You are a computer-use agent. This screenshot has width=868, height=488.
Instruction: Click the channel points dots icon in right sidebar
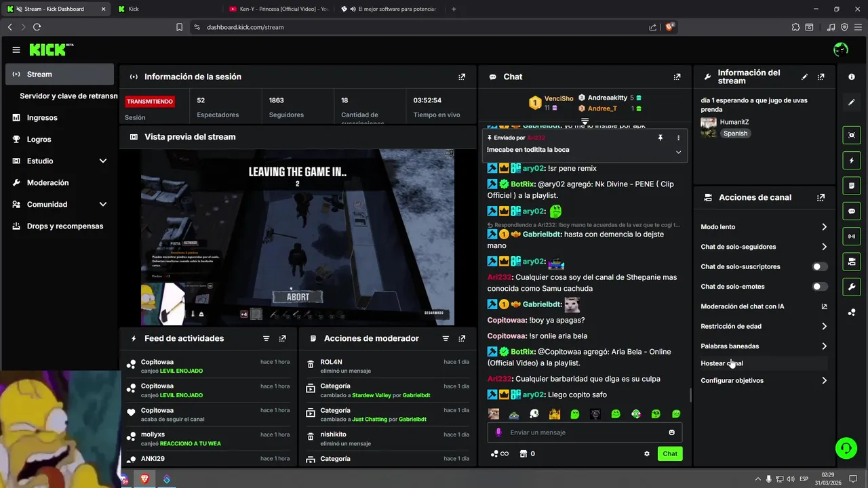point(852,312)
